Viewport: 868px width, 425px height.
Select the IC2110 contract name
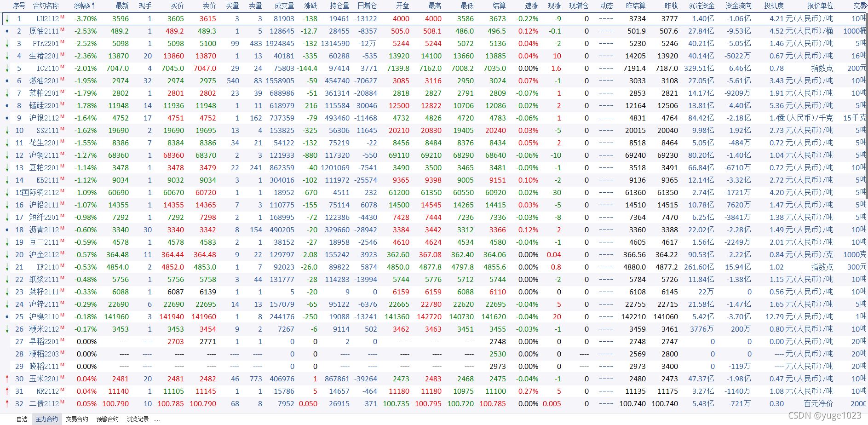coord(48,69)
